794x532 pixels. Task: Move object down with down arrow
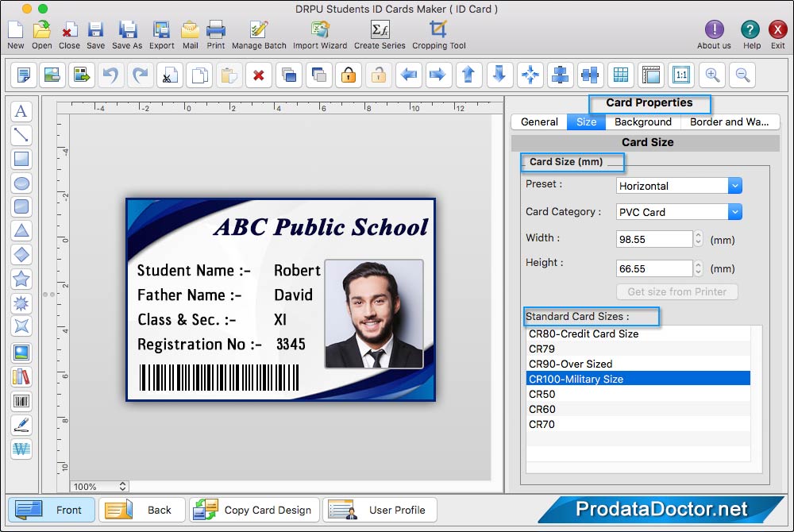(499, 75)
